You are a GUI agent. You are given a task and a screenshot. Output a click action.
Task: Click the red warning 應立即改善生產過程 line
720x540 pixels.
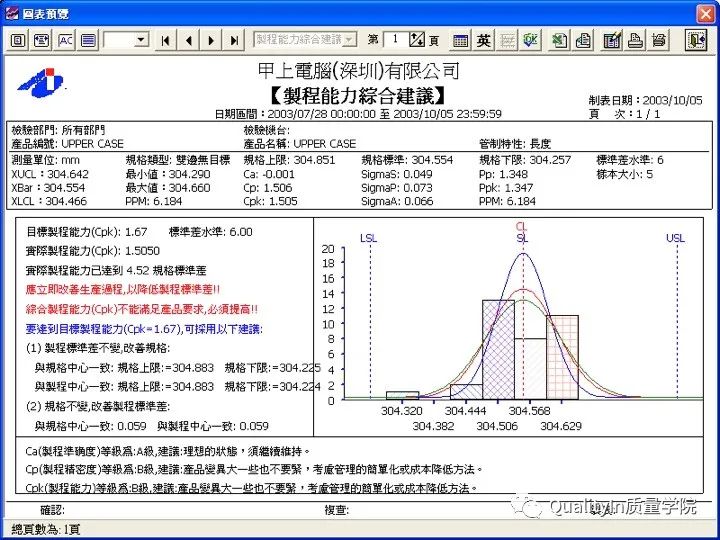[123, 290]
